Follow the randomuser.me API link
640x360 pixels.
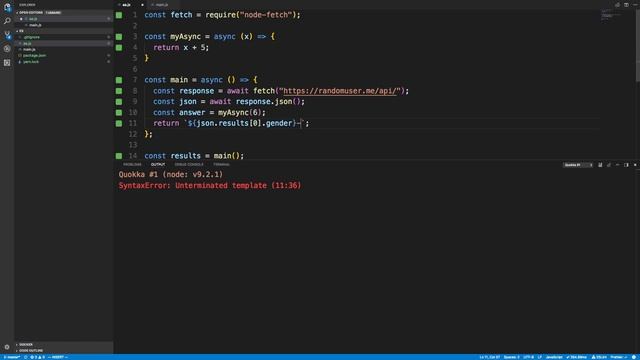click(339, 91)
